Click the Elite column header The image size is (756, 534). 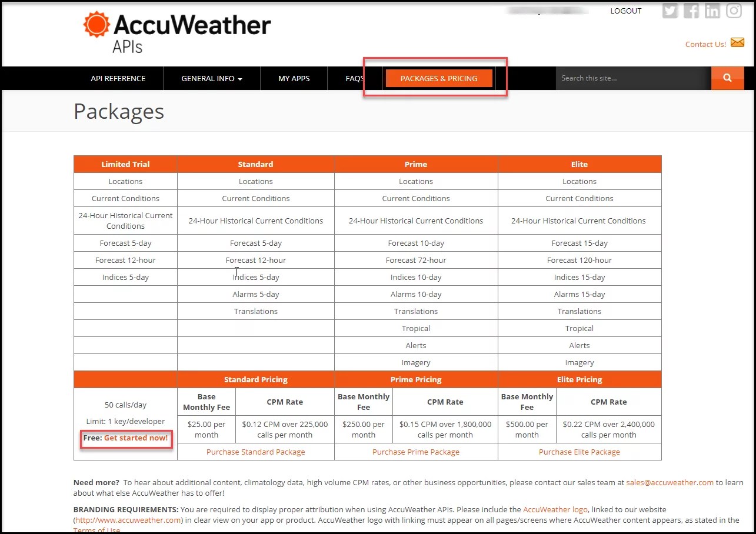coord(580,164)
